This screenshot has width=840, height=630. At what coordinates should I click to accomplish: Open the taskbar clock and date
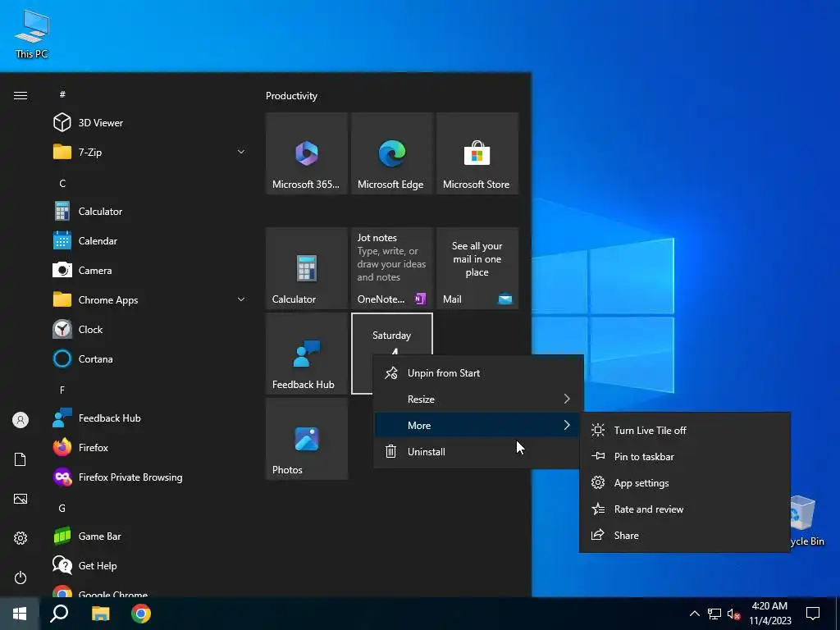[x=769, y=614]
